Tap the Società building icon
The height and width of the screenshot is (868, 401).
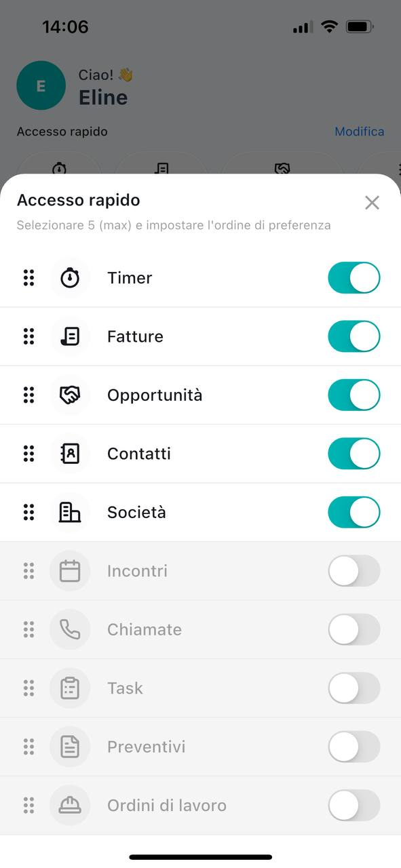click(70, 512)
